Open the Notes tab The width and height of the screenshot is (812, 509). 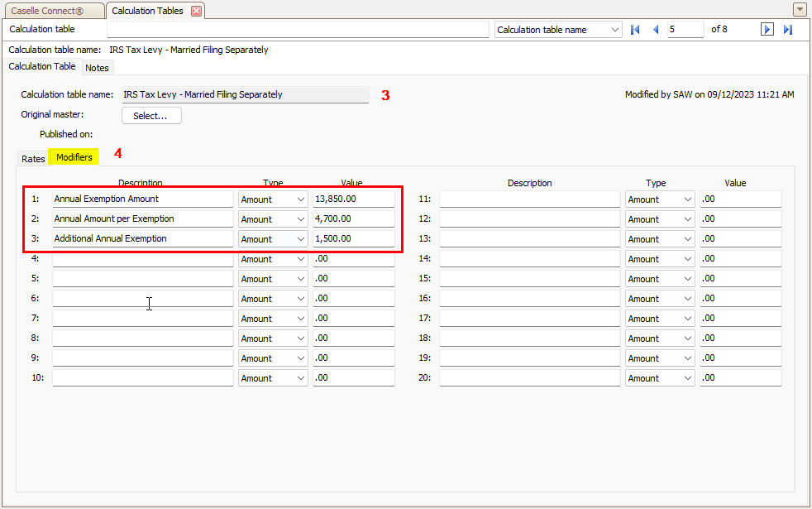(97, 68)
